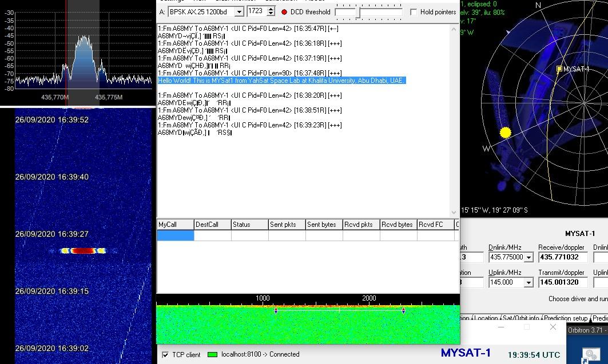Click the bold MYSAT-1 heading in Orbitron panel
This screenshot has width=608, height=364.
click(580, 234)
